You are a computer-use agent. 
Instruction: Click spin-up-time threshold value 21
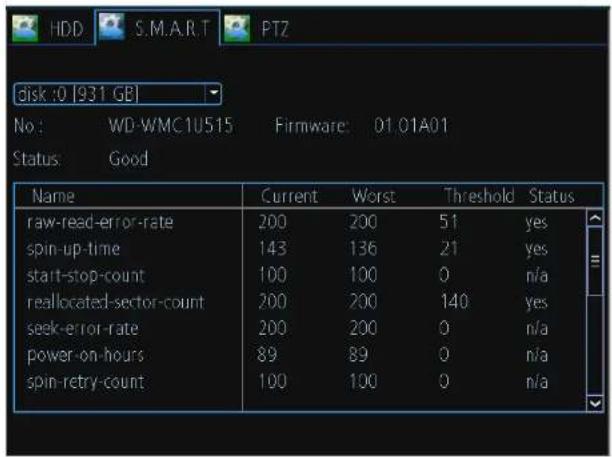pos(448,249)
